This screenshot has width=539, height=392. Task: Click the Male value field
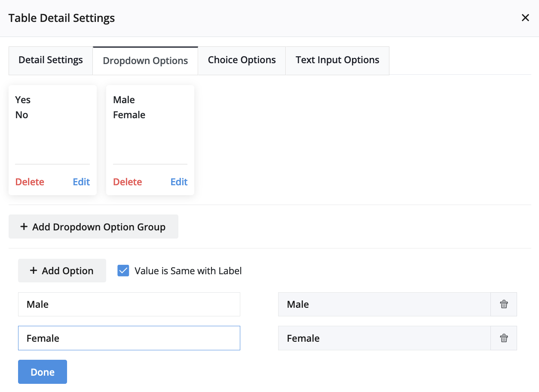384,304
